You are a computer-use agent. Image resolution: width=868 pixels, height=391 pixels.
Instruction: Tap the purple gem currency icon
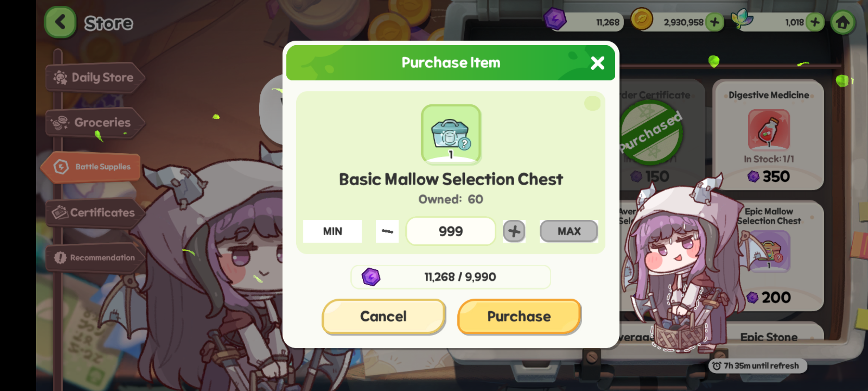click(555, 19)
